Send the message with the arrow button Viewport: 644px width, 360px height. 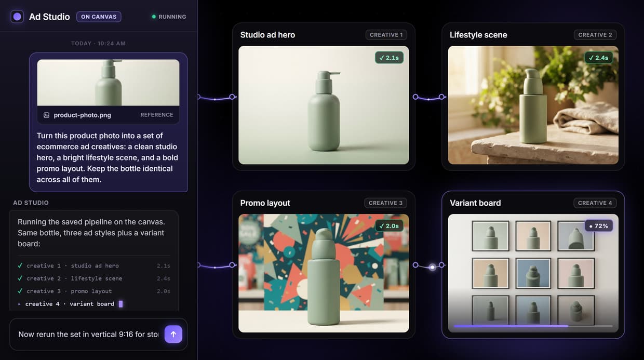[173, 334]
